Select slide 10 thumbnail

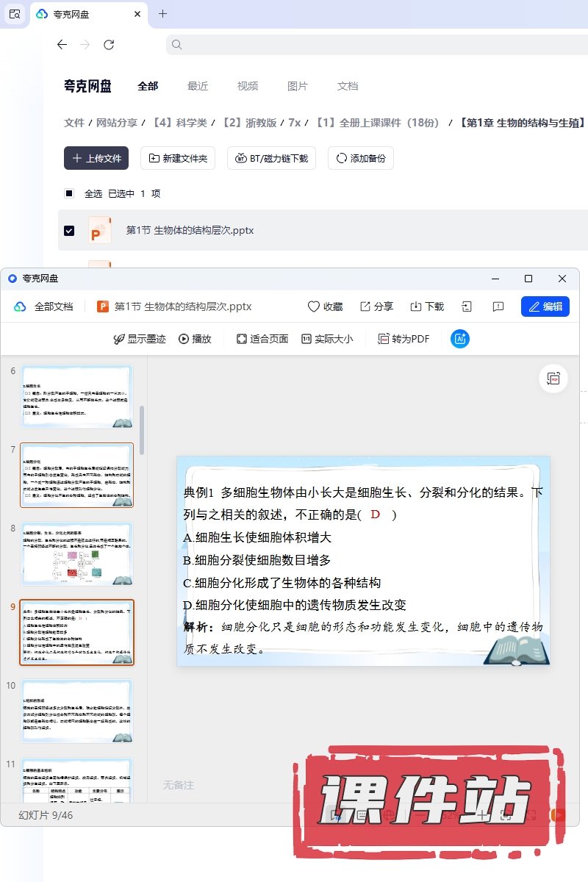click(76, 711)
